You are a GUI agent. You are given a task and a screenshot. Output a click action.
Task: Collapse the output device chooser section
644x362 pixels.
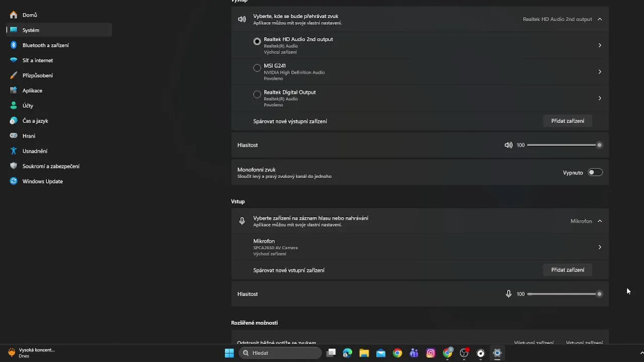tap(600, 19)
